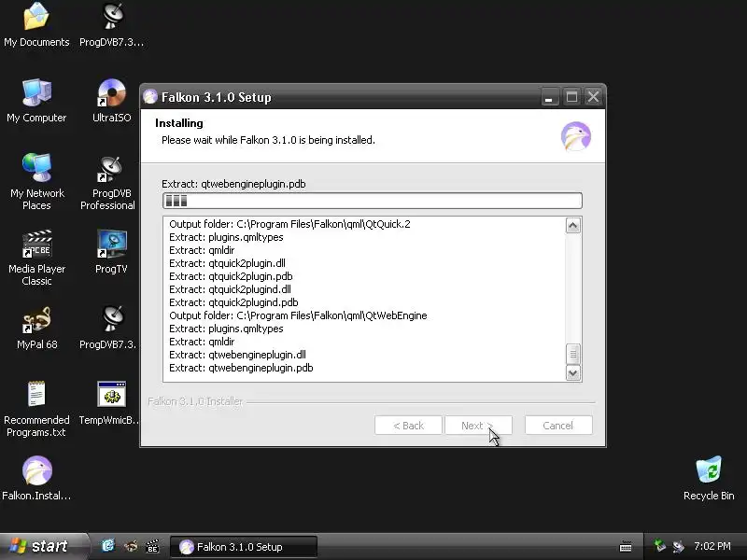Image resolution: width=747 pixels, height=560 pixels.
Task: Launch quick launch Internet Explorer icon
Action: click(108, 546)
